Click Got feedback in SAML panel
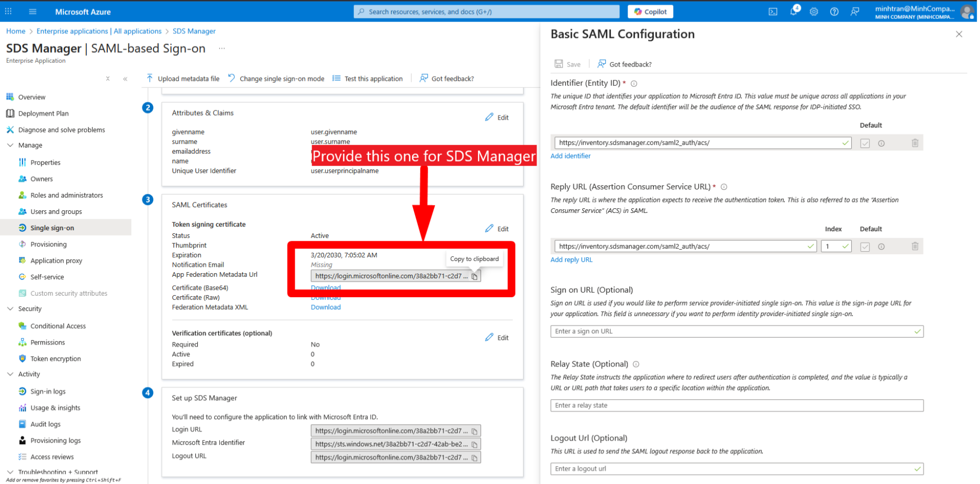This screenshot has height=484, width=980. pos(625,64)
